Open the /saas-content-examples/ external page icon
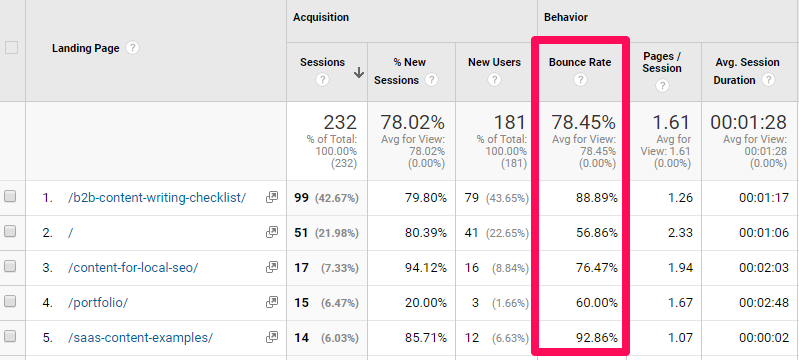 tap(272, 337)
